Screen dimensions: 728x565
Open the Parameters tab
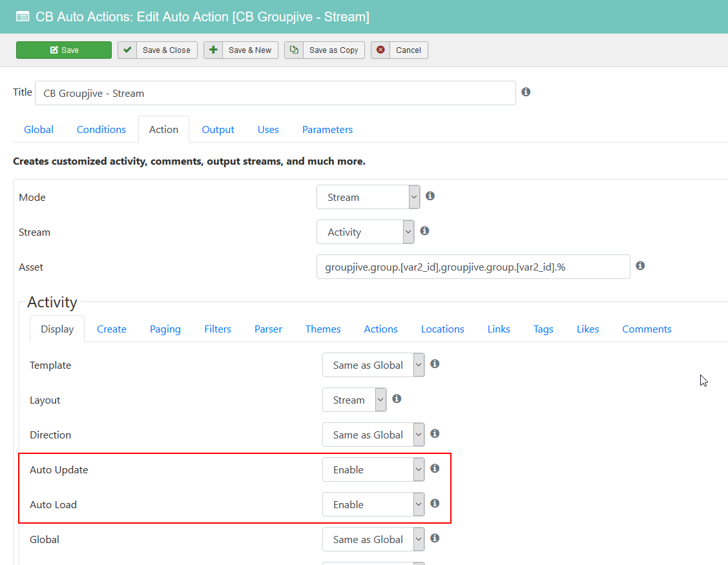(x=328, y=130)
